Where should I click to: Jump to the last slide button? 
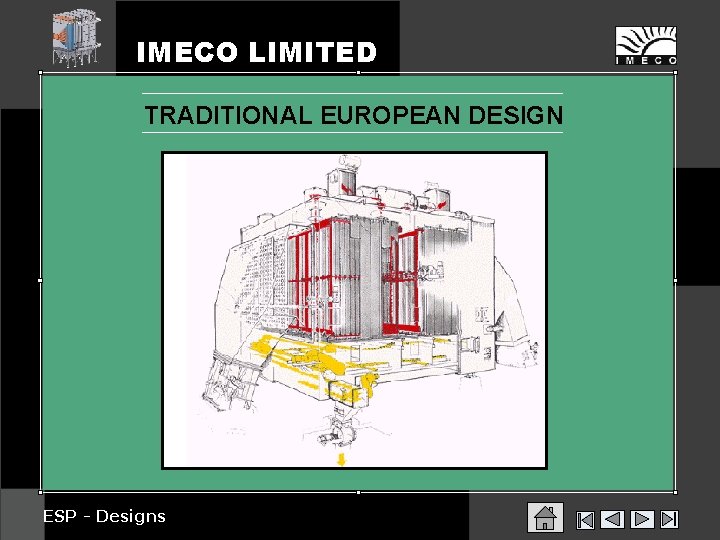669,520
